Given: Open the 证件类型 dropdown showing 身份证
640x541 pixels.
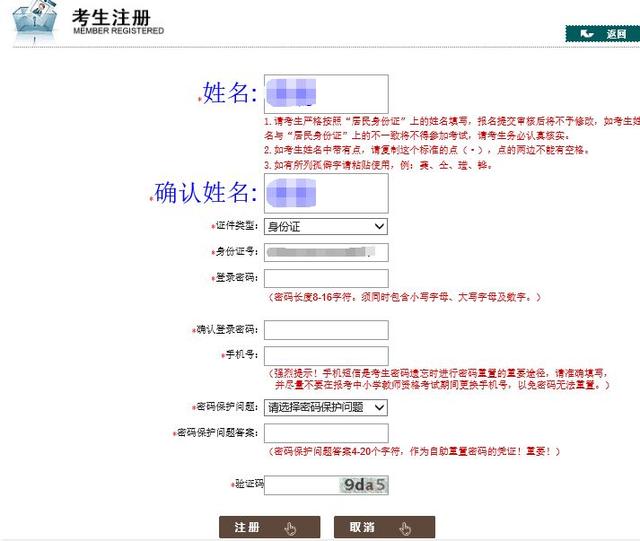Looking at the screenshot, I should pos(326,227).
